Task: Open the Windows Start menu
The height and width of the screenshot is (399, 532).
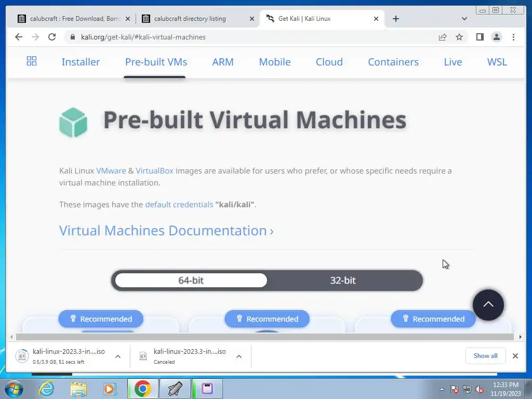Action: [14, 389]
